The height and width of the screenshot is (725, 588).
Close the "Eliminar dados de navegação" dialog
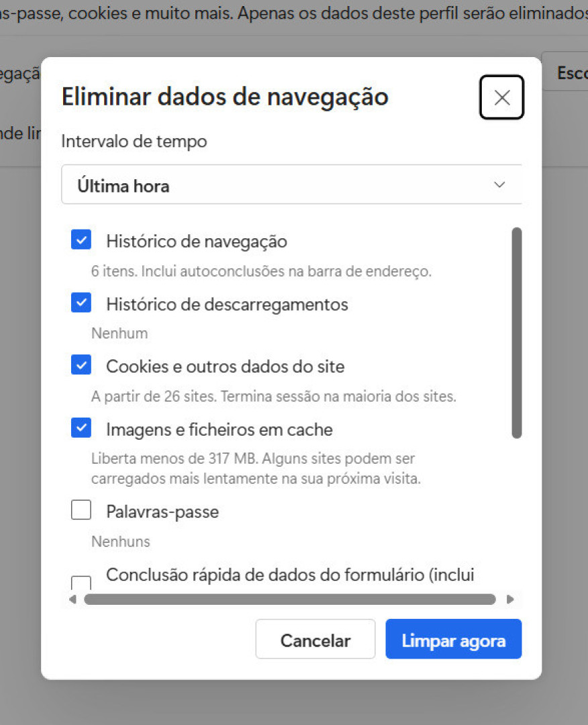pyautogui.click(x=501, y=97)
